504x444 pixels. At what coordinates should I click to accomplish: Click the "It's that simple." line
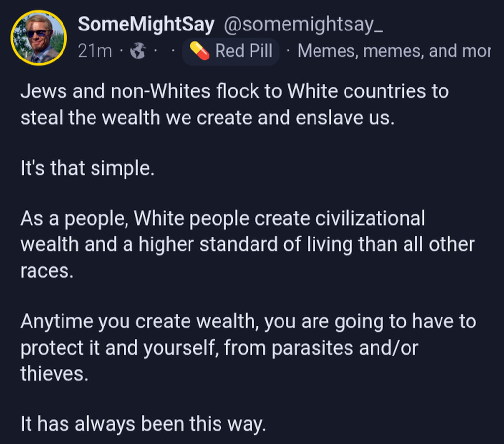coord(87,169)
